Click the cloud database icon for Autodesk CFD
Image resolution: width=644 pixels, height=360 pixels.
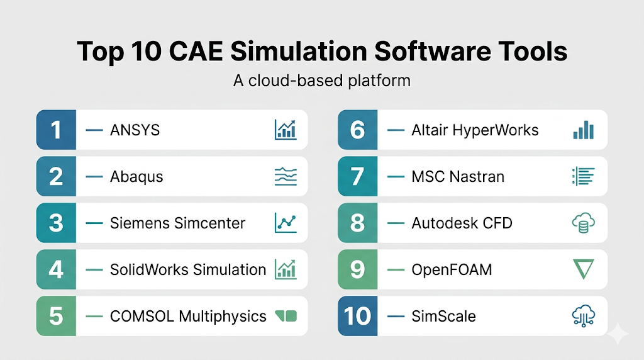583,223
